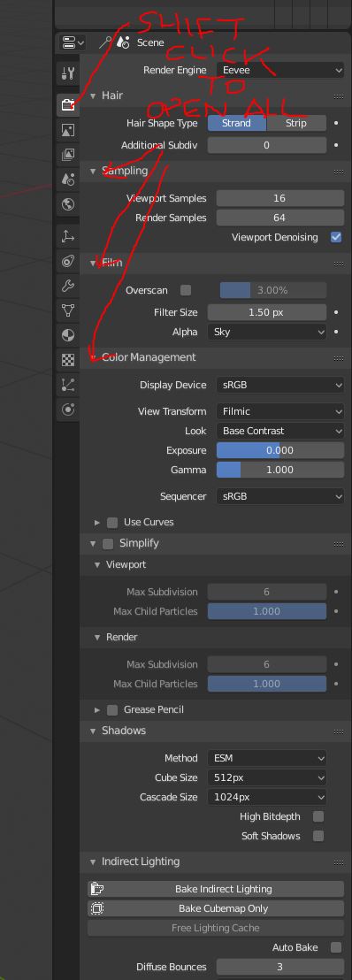This screenshot has height=980, width=352.
Task: Open the Look dropdown
Action: 280,431
